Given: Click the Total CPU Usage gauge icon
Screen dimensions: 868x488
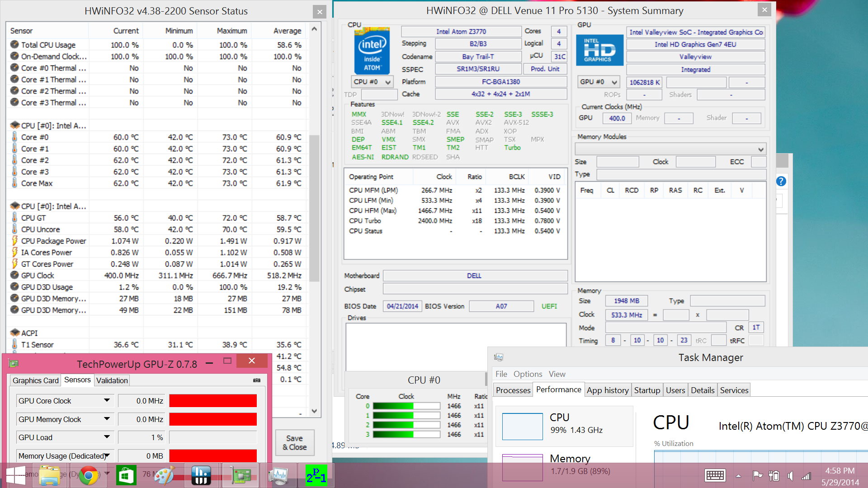Looking at the screenshot, I should [x=14, y=45].
